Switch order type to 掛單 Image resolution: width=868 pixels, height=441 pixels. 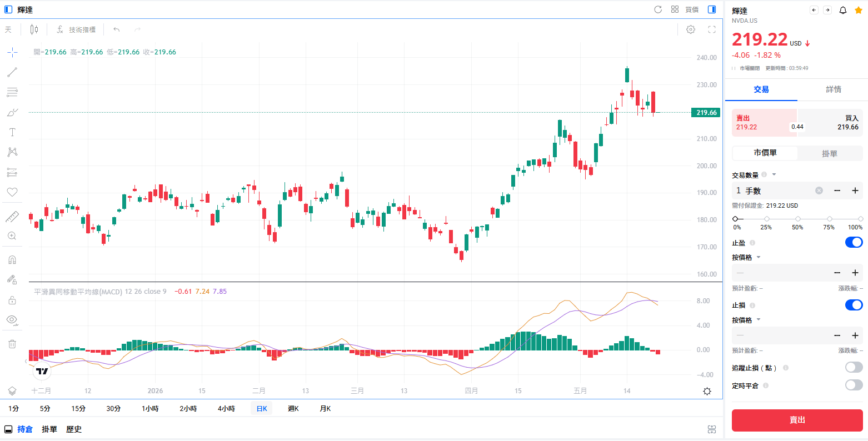(x=830, y=153)
